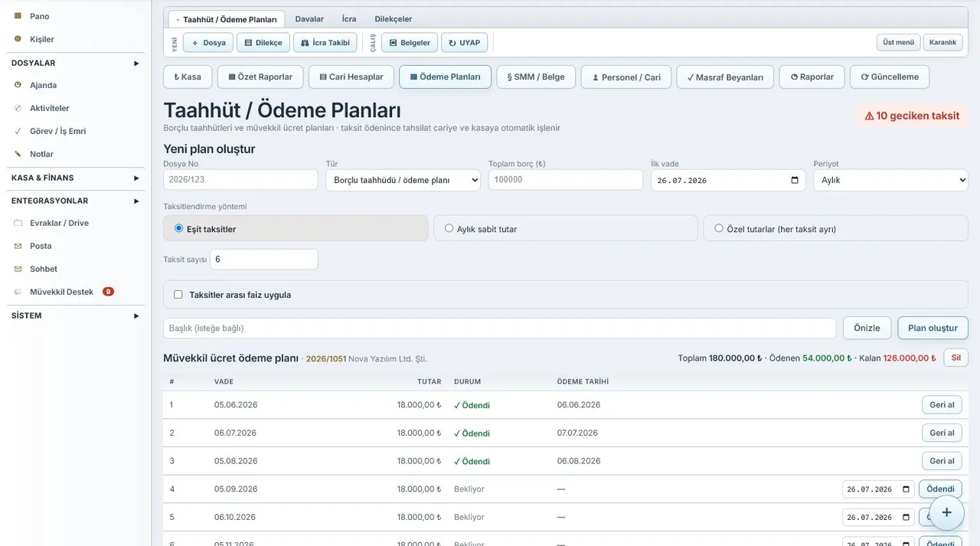Screen dimensions: 980x546
Task: Click the payment date field on row 5
Action: click(878, 517)
